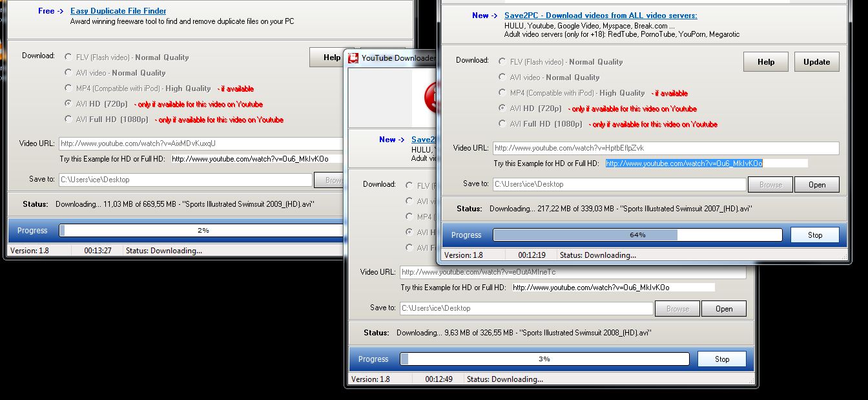Click the status text "Sports Illustrated Swimsuit 2009_(HD).avi"
Image resolution: width=868 pixels, height=400 pixels.
[249, 204]
